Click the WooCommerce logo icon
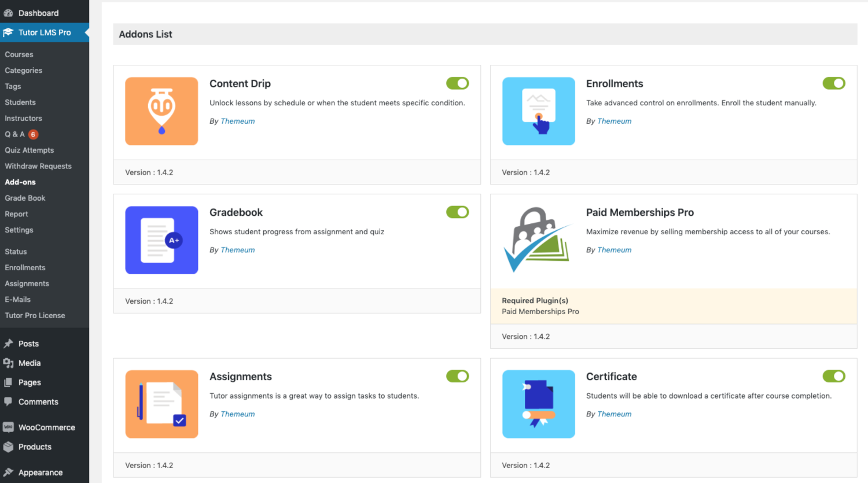The height and width of the screenshot is (483, 868). (8, 427)
